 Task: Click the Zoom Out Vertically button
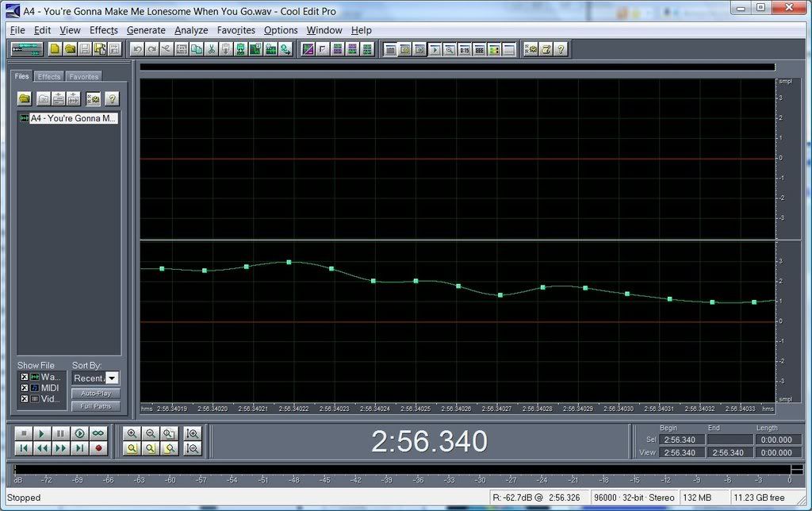pyautogui.click(x=192, y=448)
